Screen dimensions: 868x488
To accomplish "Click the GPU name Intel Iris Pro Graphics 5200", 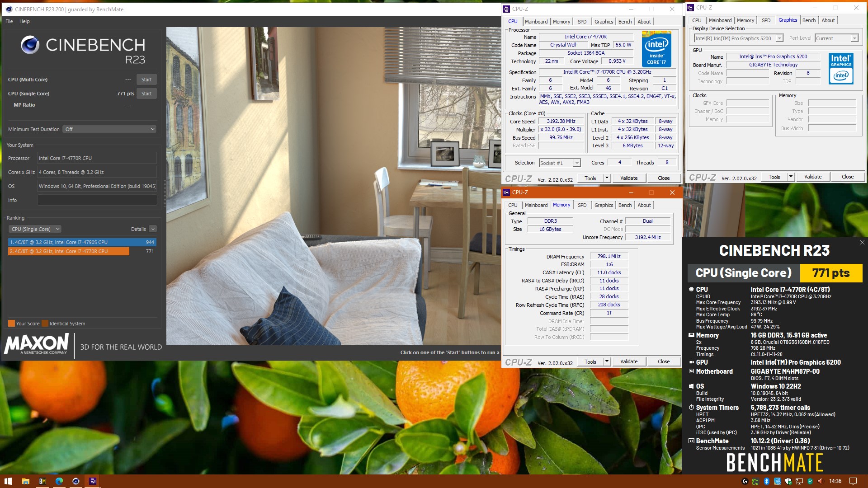I will pos(773,57).
